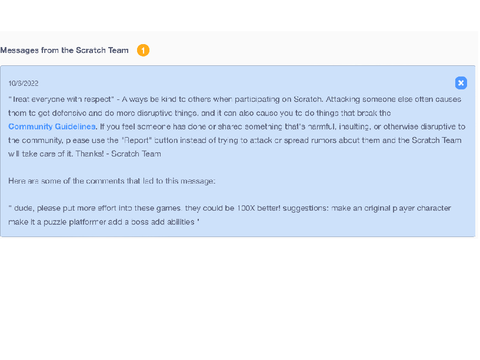Click the "Treat everyone with respect" quote

[61, 99]
